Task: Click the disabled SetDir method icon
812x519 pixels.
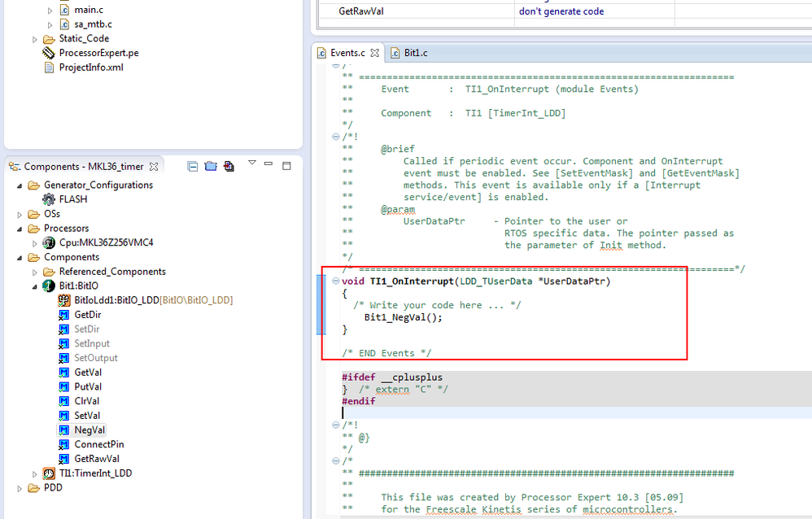Action: (63, 329)
